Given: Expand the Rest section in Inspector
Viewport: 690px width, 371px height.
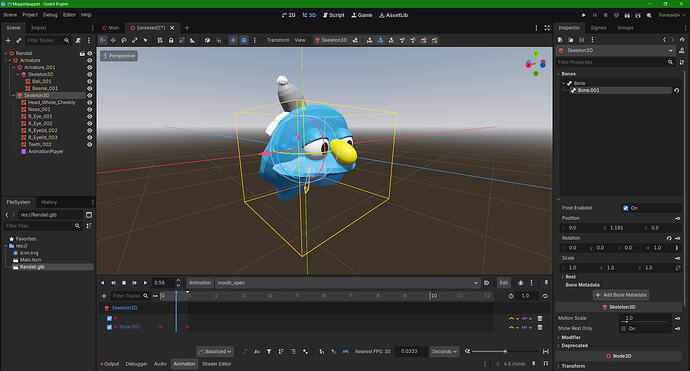Looking at the screenshot, I should click(570, 277).
